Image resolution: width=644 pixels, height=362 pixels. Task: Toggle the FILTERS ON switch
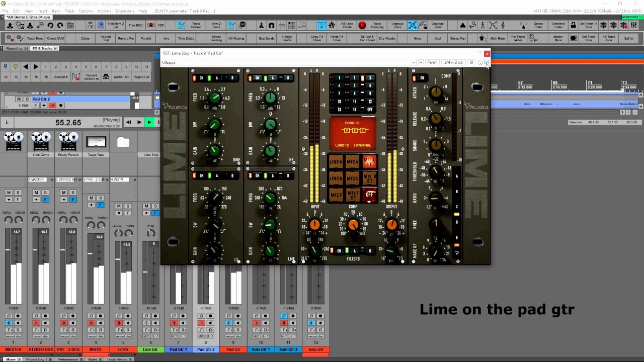pos(337,251)
